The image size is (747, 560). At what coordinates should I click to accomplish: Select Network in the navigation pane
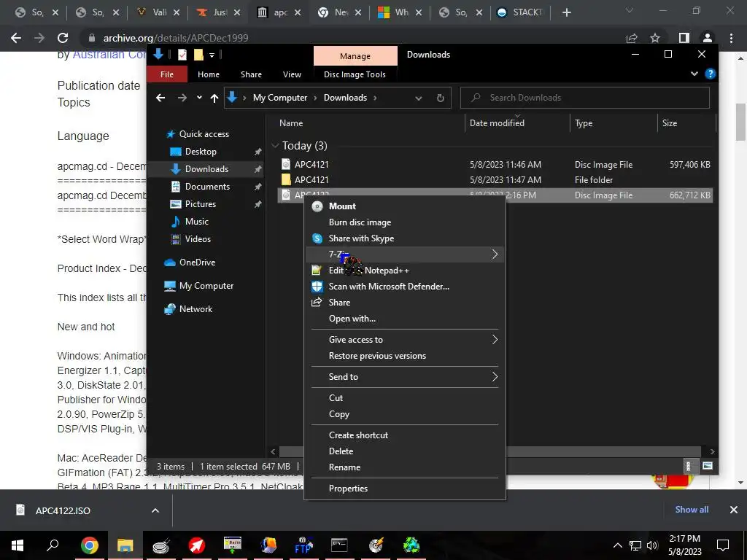pyautogui.click(x=196, y=309)
